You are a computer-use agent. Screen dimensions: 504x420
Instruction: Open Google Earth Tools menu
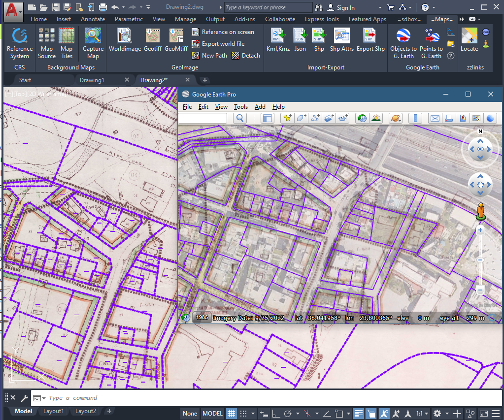click(x=241, y=107)
